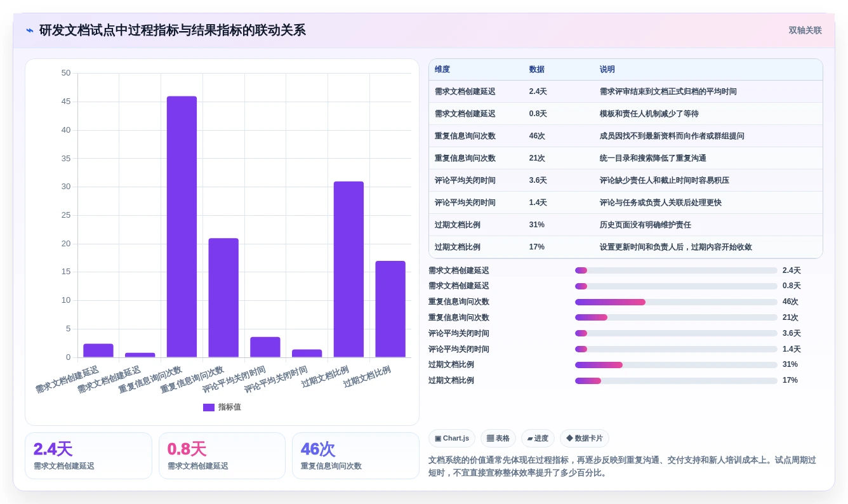Viewport: 848px width, 504px height.
Task: Click the 1.4天 cell in the table
Action: click(538, 203)
